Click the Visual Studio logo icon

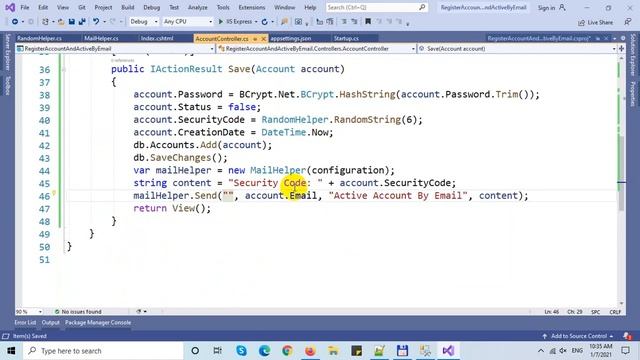(10, 7)
